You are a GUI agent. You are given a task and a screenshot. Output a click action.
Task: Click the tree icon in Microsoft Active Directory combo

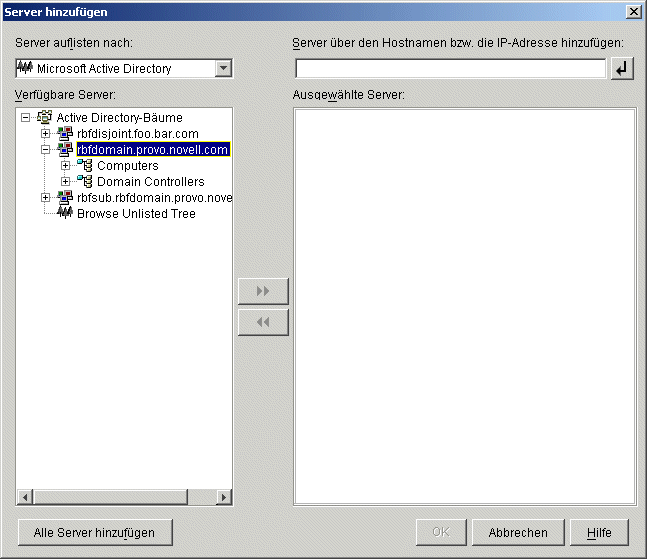point(25,67)
